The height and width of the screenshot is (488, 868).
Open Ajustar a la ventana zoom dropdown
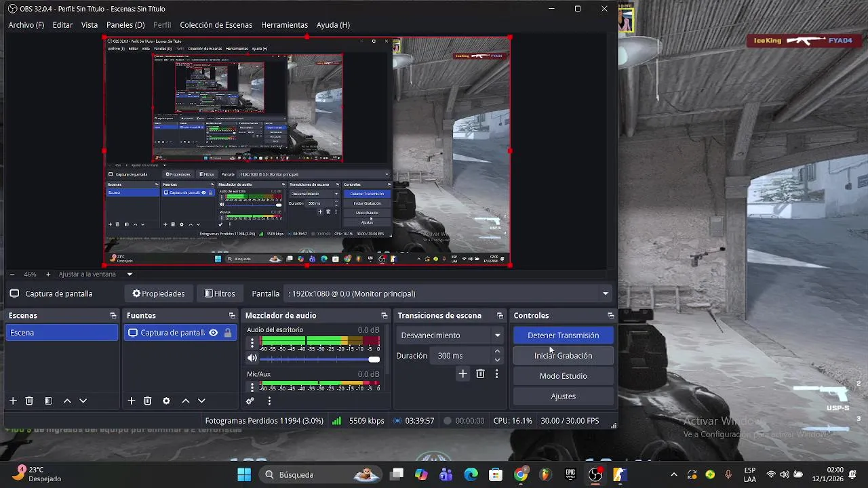(x=130, y=274)
